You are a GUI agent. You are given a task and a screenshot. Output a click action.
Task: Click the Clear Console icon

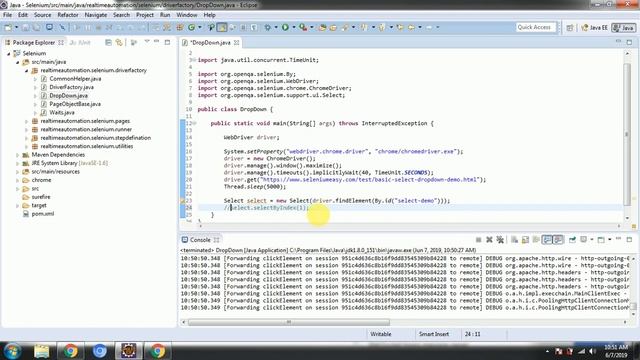[x=514, y=240]
